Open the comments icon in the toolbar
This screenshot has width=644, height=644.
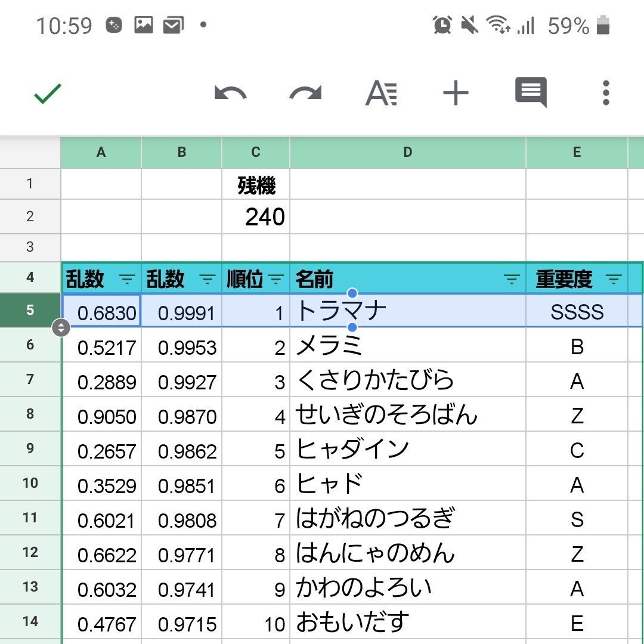pyautogui.click(x=530, y=92)
